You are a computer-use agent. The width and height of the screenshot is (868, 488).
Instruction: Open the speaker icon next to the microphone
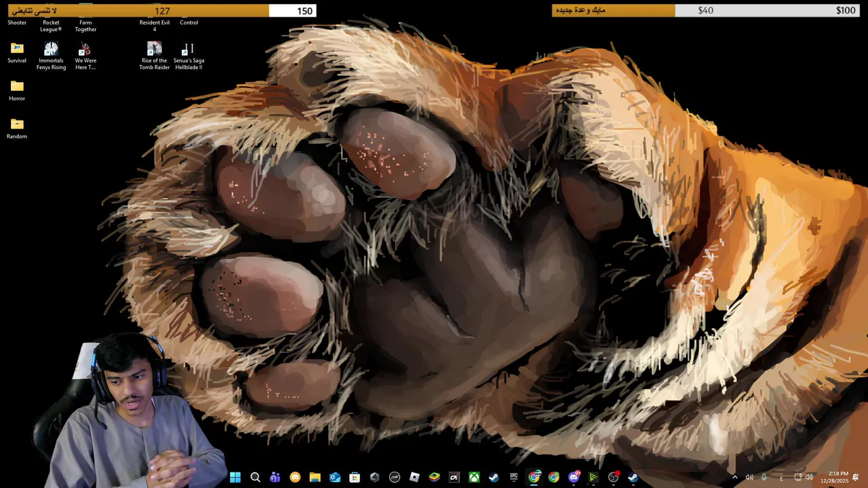point(749,477)
